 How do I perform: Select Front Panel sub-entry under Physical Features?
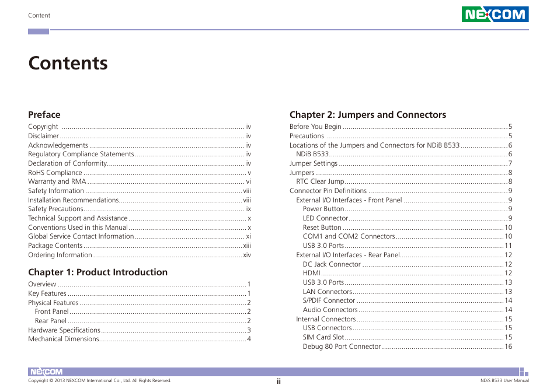143,311
